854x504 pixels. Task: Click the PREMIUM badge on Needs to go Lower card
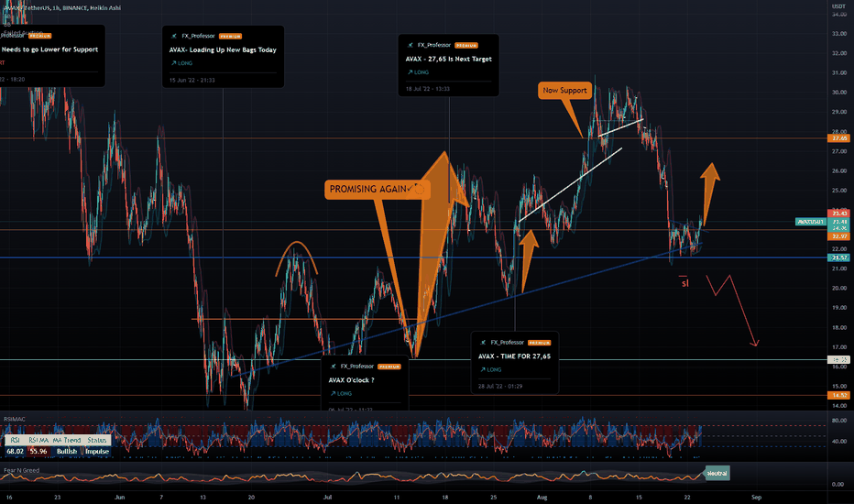(39, 36)
